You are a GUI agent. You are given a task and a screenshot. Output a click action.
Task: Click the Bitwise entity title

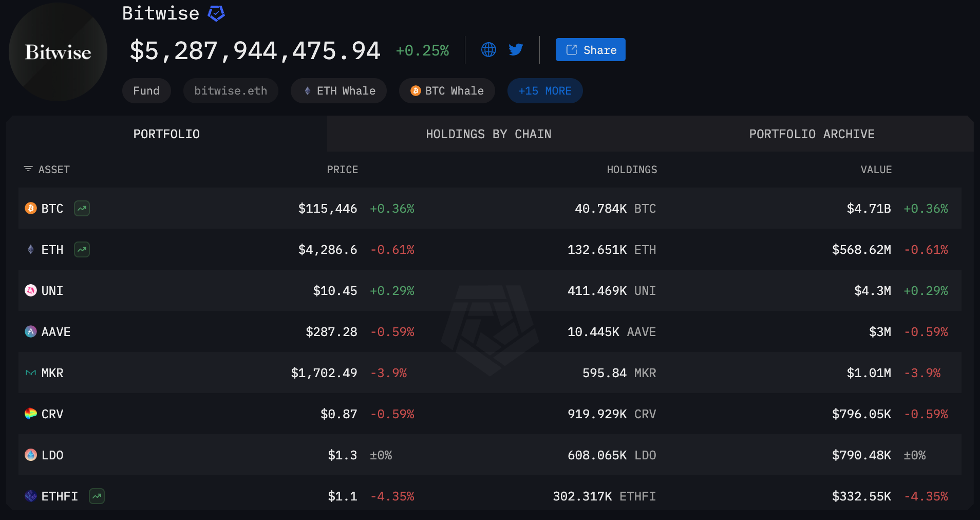coord(161,13)
